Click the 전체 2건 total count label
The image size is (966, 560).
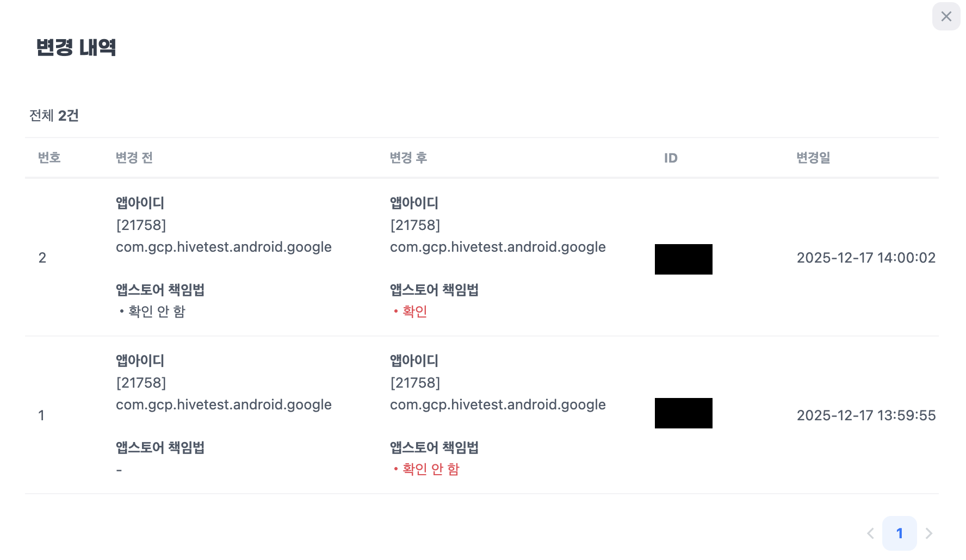coord(54,116)
